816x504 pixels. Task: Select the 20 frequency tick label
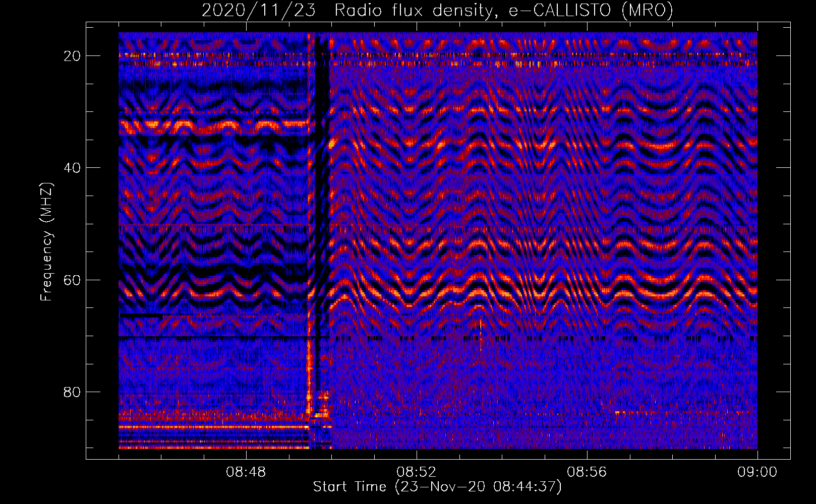tap(73, 56)
